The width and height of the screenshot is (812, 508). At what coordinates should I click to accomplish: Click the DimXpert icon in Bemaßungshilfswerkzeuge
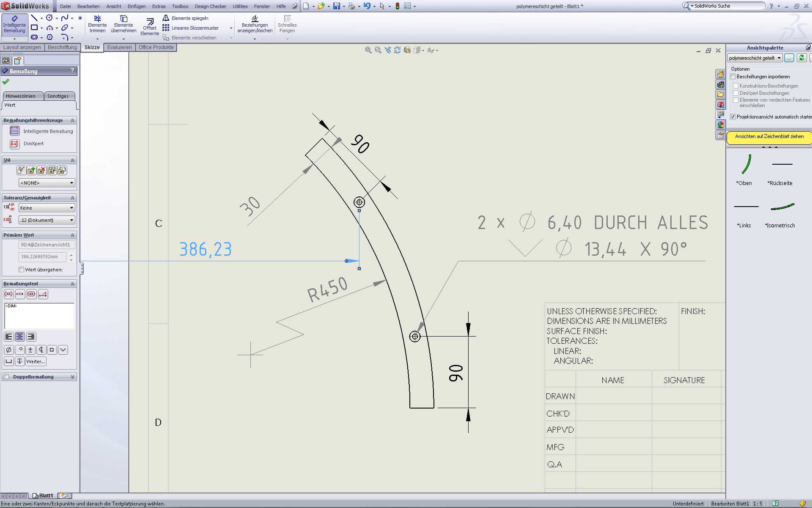(15, 144)
